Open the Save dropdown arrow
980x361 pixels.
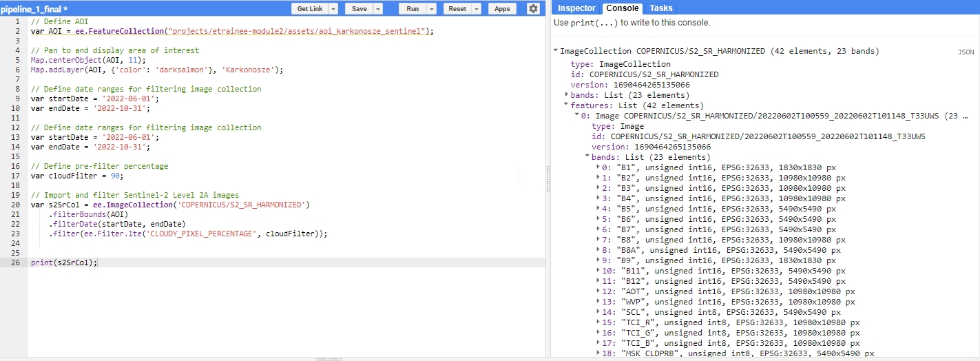[x=378, y=9]
